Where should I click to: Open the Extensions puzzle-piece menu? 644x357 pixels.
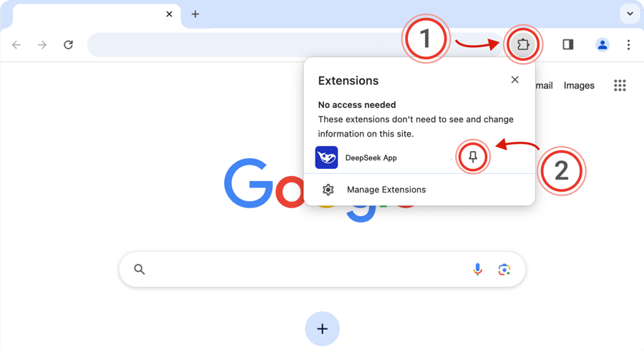click(523, 44)
